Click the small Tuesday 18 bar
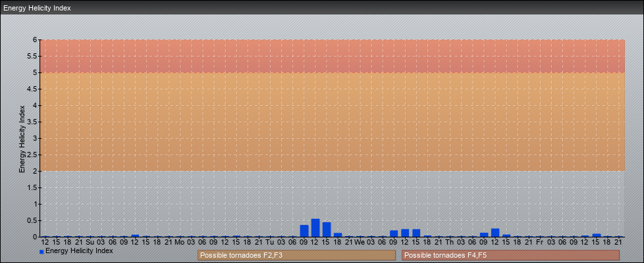 coord(338,235)
